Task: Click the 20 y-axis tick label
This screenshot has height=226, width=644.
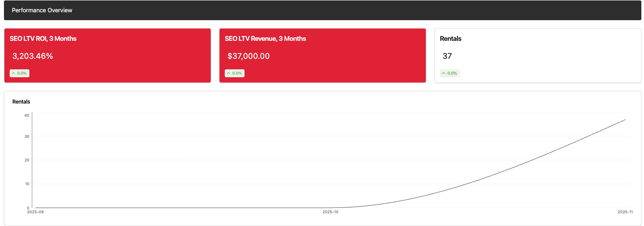Action: tap(27, 160)
